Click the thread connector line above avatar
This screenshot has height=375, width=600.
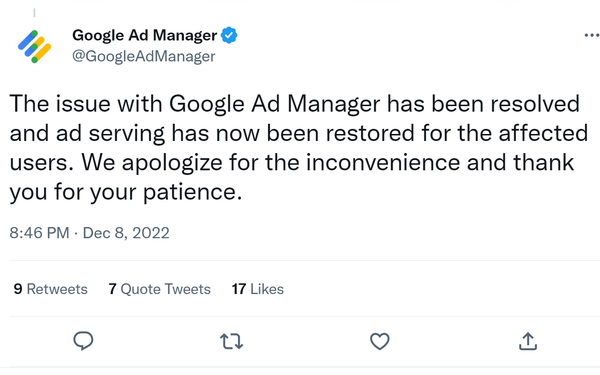pyautogui.click(x=34, y=13)
